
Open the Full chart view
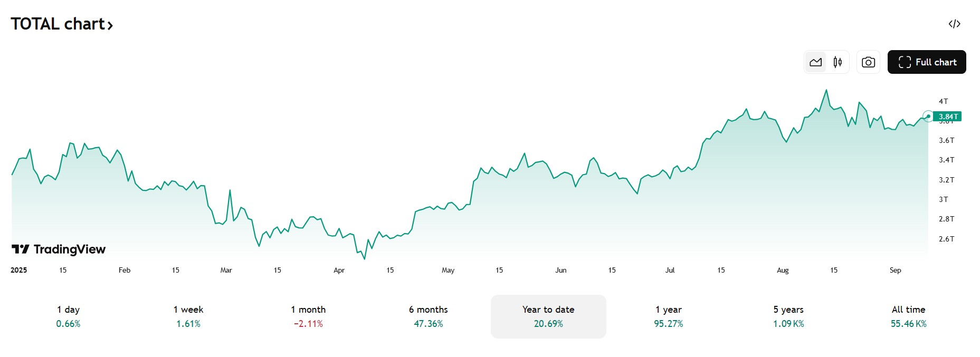click(x=927, y=62)
